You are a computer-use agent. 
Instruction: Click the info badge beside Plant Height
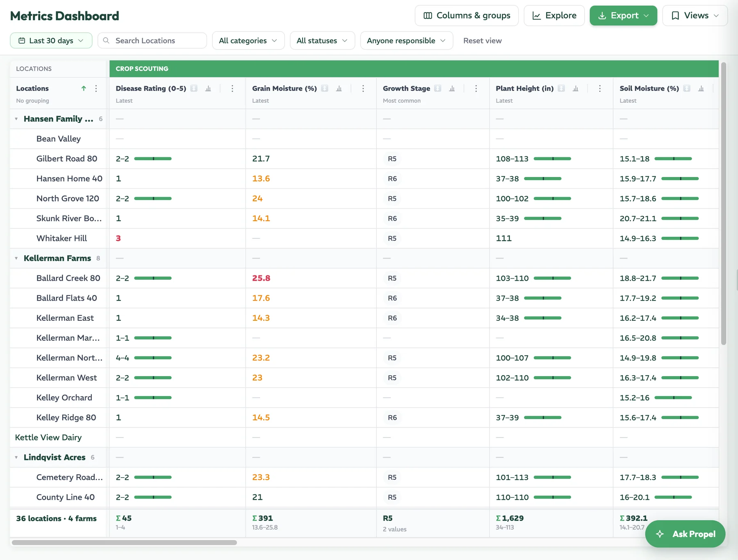pyautogui.click(x=561, y=88)
